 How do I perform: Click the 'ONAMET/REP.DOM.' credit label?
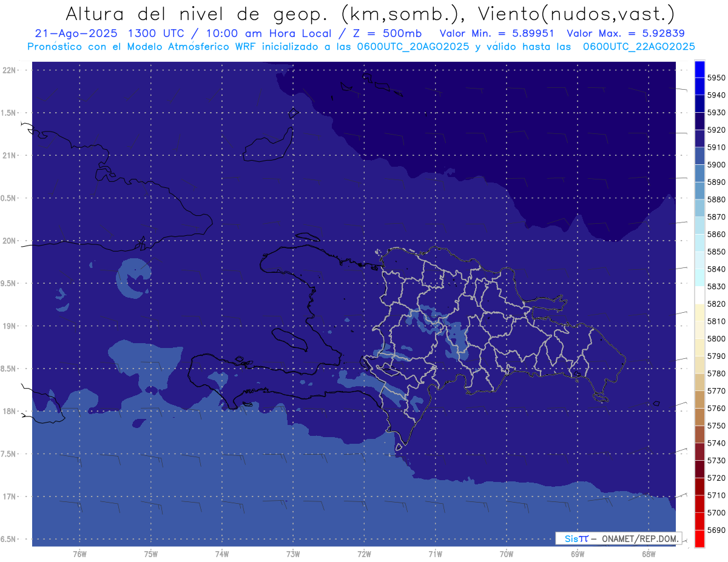click(x=639, y=538)
